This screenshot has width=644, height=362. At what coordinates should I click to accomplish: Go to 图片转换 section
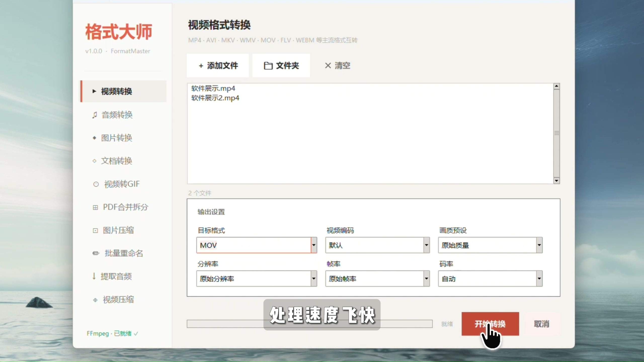[x=123, y=138]
